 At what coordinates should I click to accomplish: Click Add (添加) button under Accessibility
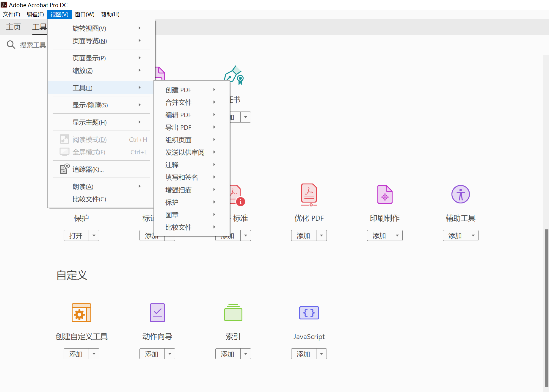pos(455,236)
